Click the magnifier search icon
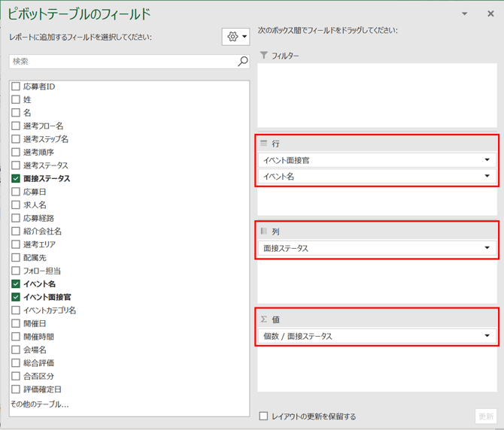504x430 pixels. [x=243, y=61]
